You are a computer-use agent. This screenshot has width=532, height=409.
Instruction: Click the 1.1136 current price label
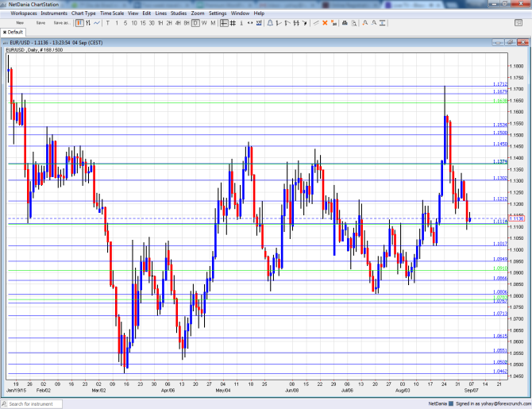517,219
